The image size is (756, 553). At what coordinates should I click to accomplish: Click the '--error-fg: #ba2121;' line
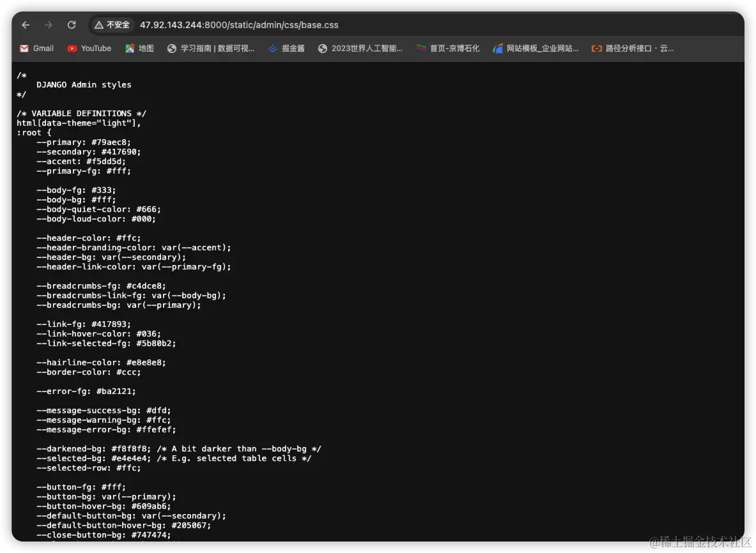86,391
